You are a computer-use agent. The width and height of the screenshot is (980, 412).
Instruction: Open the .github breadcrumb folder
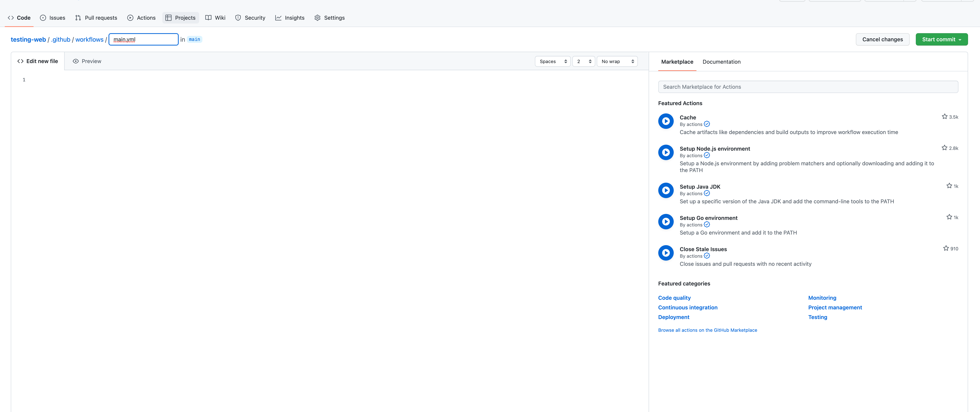pos(61,40)
